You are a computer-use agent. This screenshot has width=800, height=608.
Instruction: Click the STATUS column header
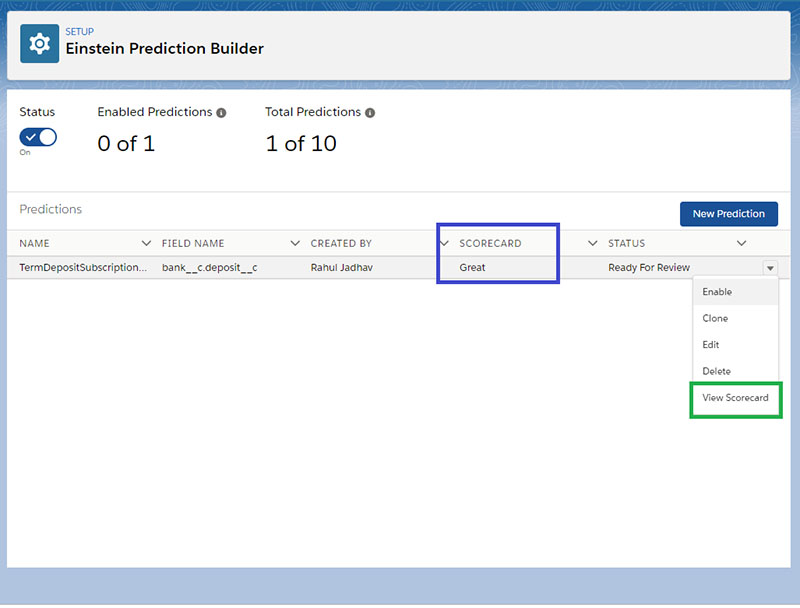pyautogui.click(x=627, y=243)
